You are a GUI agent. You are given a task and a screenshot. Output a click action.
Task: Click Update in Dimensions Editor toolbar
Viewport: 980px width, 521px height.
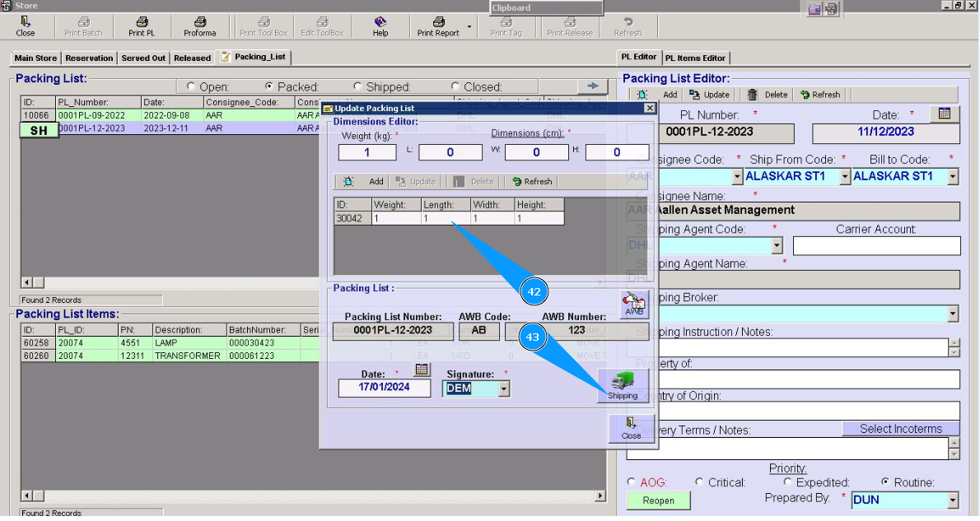click(416, 181)
